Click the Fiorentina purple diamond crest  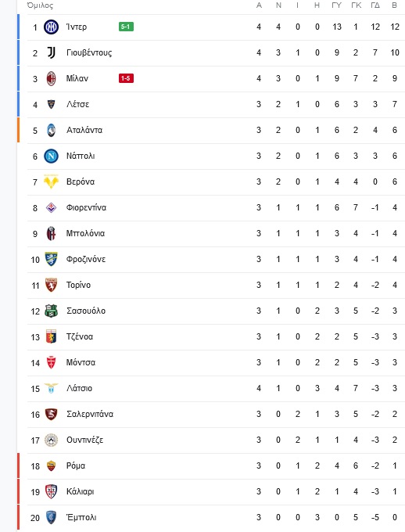coord(52,207)
